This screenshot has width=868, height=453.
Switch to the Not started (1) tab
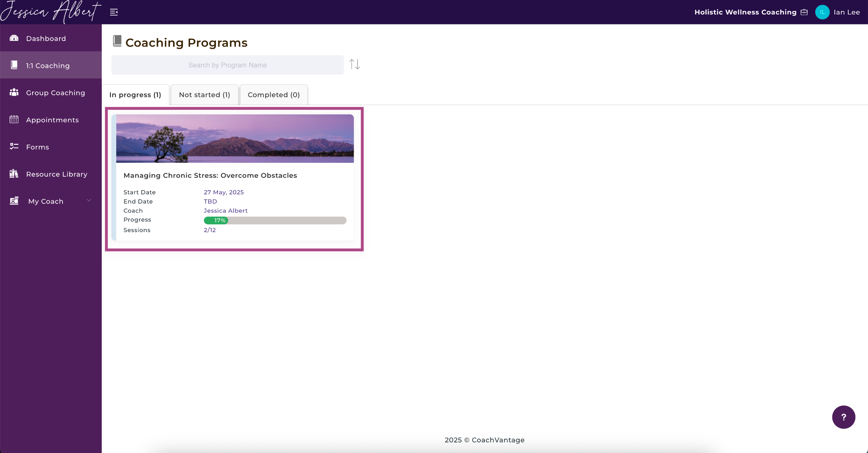click(x=205, y=95)
